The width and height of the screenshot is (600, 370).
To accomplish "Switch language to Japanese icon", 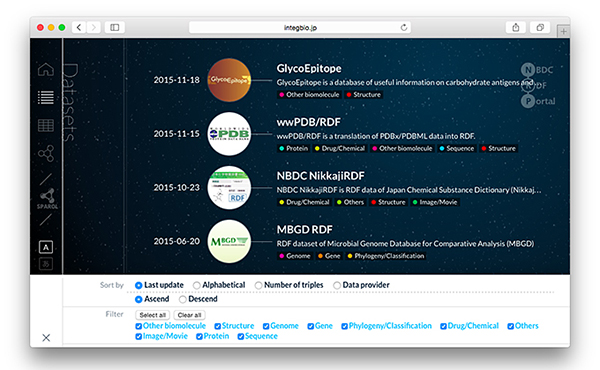I will [x=46, y=264].
